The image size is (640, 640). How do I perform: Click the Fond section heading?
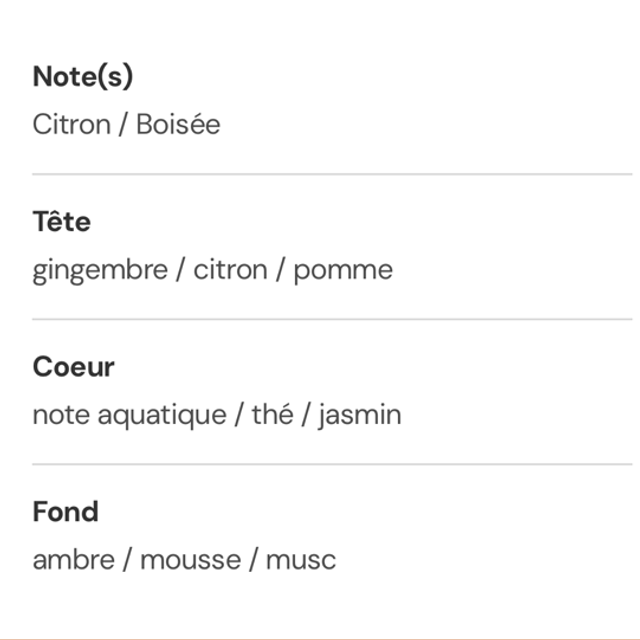pos(65,512)
